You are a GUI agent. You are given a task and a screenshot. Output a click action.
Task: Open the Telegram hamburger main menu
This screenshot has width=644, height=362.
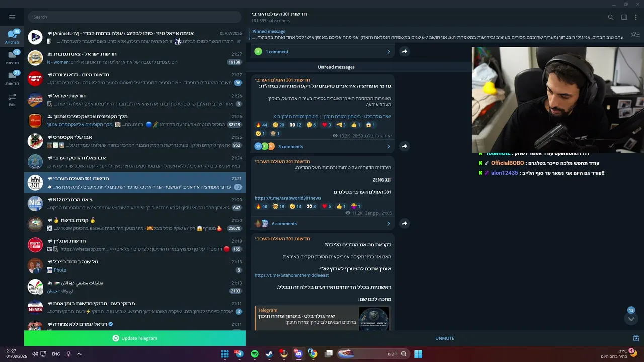(12, 17)
